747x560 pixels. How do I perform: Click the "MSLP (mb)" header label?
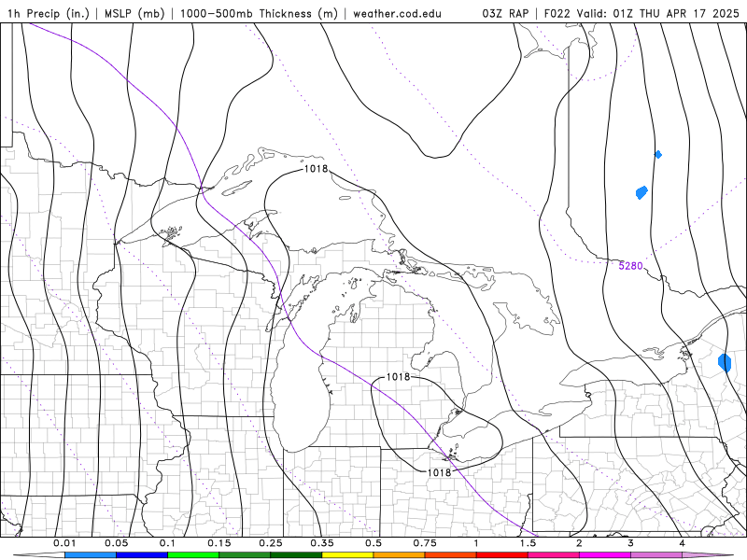(x=134, y=13)
